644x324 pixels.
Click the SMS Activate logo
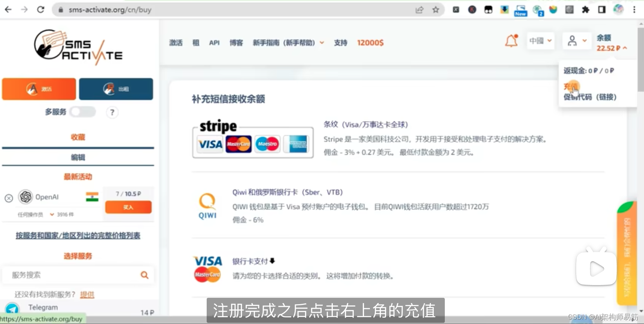coord(78,47)
